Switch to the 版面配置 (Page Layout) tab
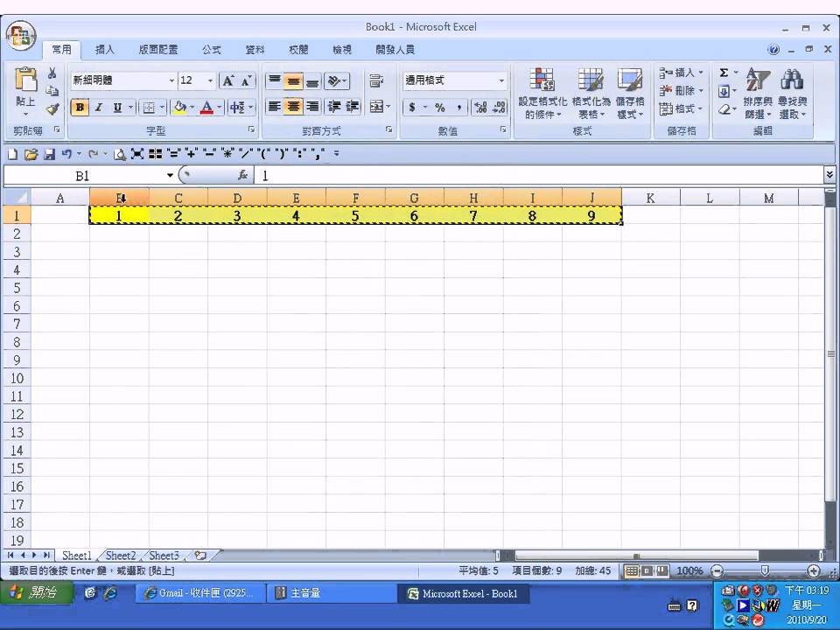Viewport: 840px width, 630px height. 158,50
